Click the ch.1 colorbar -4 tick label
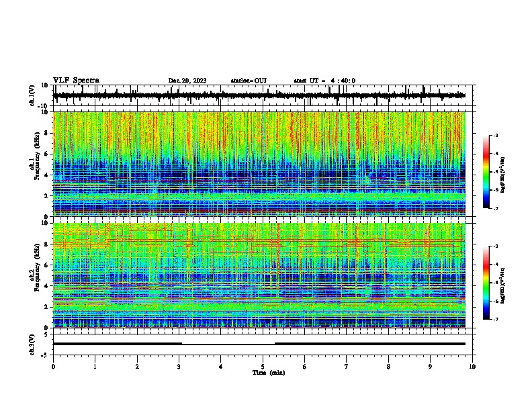The image size is (532, 411). click(x=496, y=154)
